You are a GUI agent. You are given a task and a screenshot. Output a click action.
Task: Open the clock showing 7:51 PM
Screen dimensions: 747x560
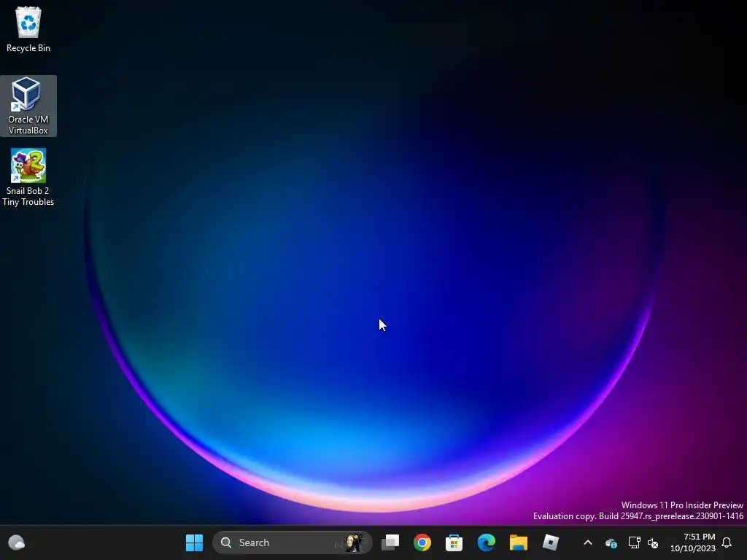[693, 542]
